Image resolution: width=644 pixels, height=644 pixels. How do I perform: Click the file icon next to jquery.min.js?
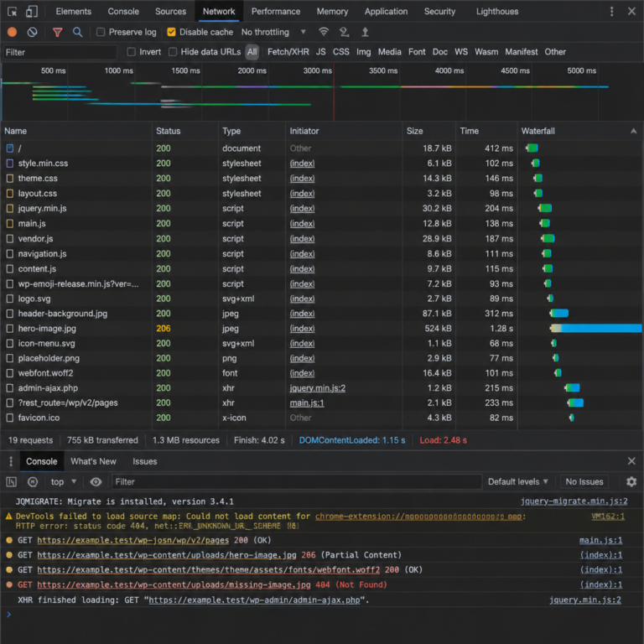tap(10, 208)
